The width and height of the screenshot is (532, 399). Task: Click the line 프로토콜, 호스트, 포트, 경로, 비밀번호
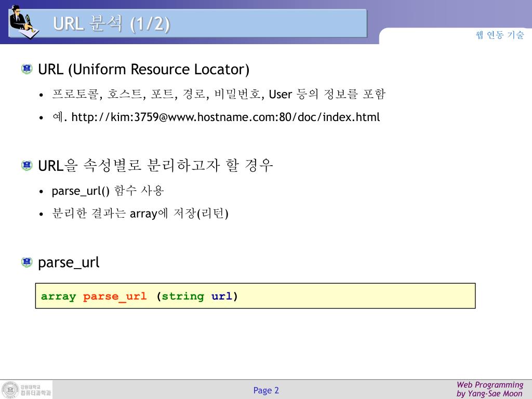pos(219,94)
